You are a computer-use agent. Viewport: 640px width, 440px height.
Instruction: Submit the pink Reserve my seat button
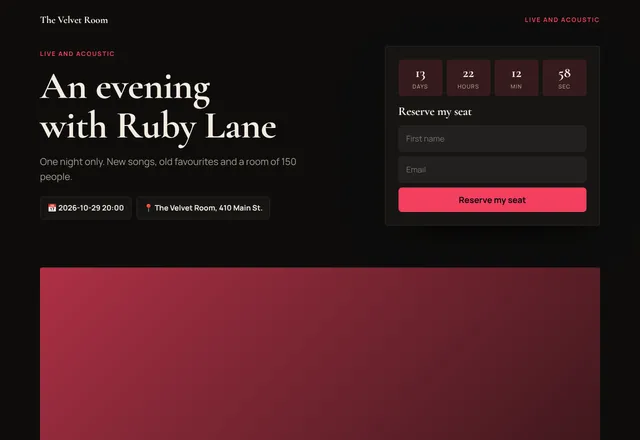click(492, 200)
